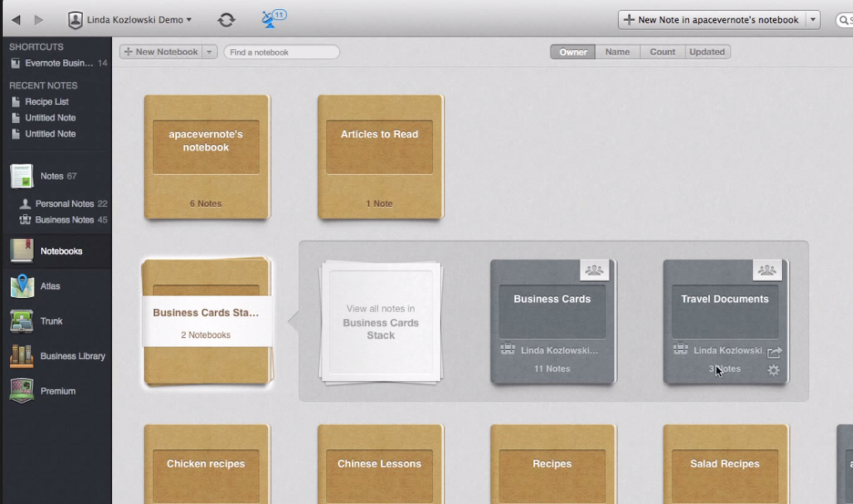This screenshot has width=853, height=504.
Task: Go forward with the right arrow
Action: point(38,20)
